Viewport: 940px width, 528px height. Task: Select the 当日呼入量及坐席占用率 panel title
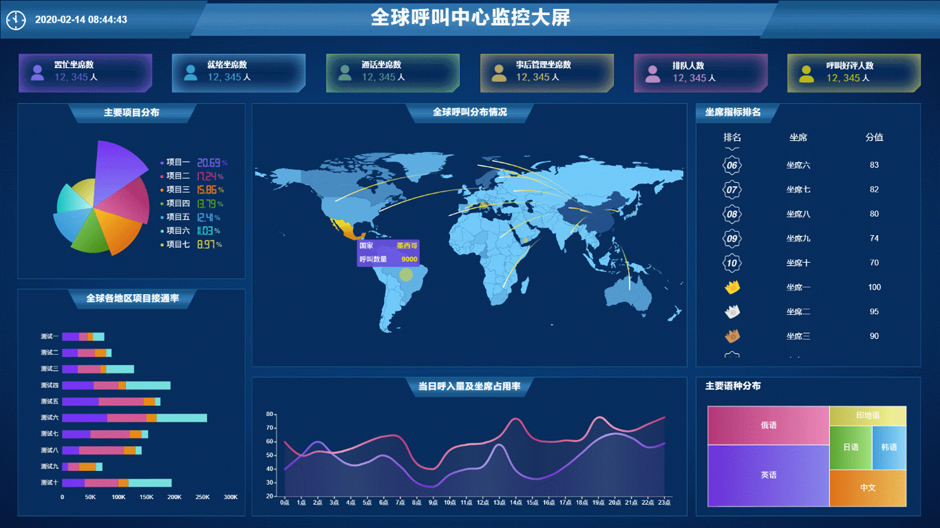point(469,386)
